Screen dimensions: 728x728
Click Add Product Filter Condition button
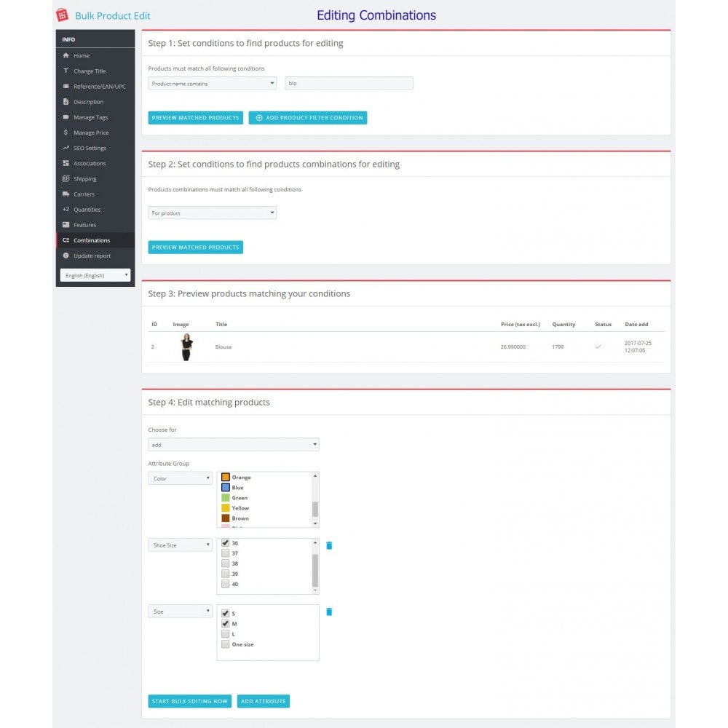tap(308, 118)
